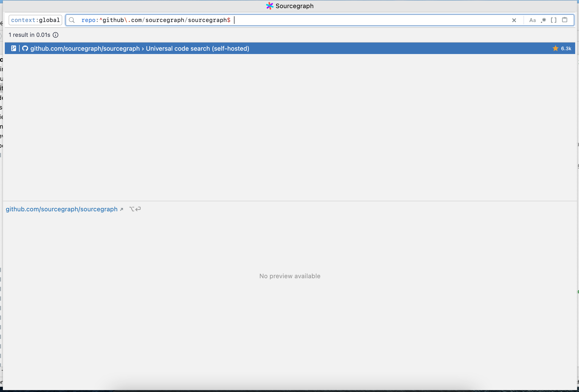Toggle structural search brackets option
The height and width of the screenshot is (392, 579).
pos(554,20)
